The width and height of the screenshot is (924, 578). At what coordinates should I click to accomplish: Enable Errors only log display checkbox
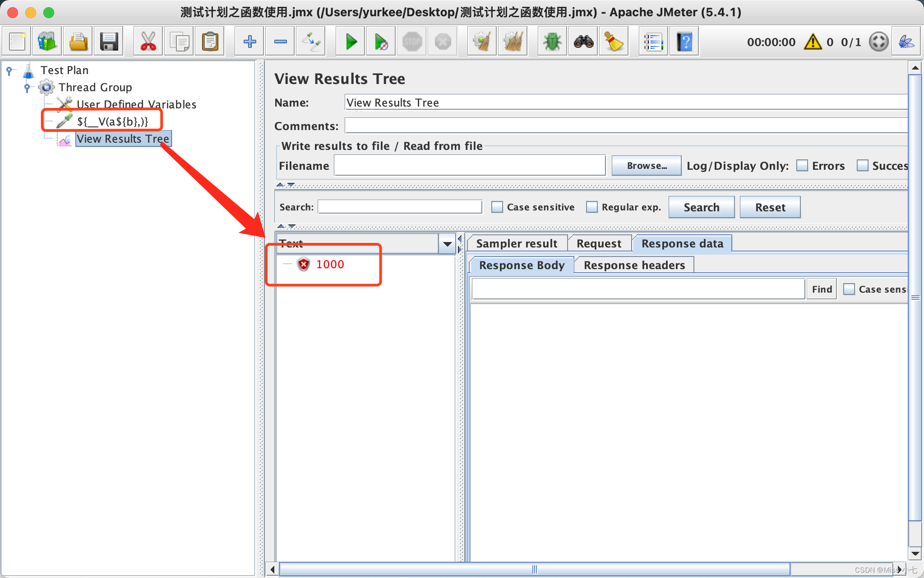pyautogui.click(x=802, y=165)
